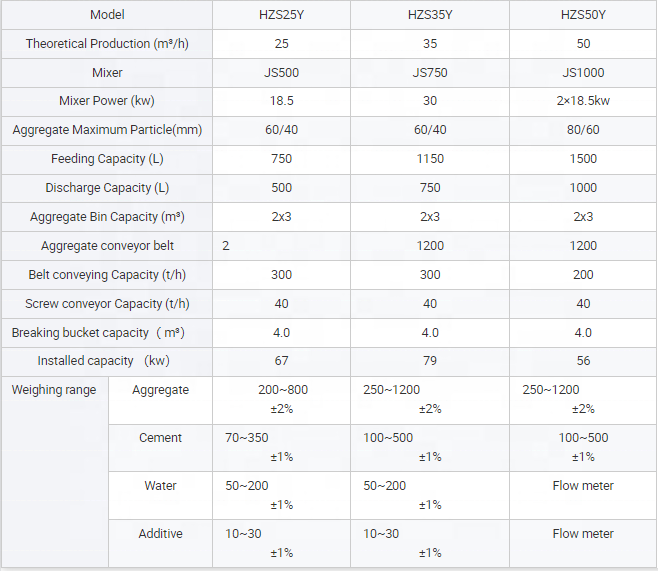Click the JS750 mixer cell

pos(430,73)
